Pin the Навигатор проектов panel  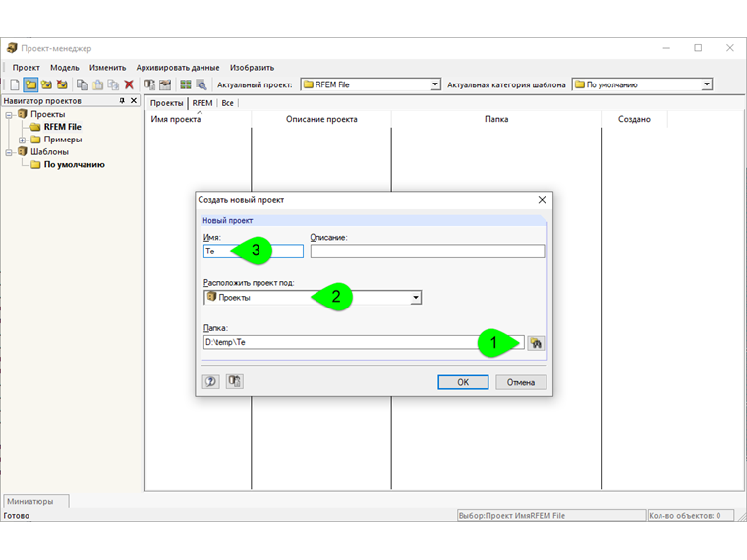pos(122,101)
